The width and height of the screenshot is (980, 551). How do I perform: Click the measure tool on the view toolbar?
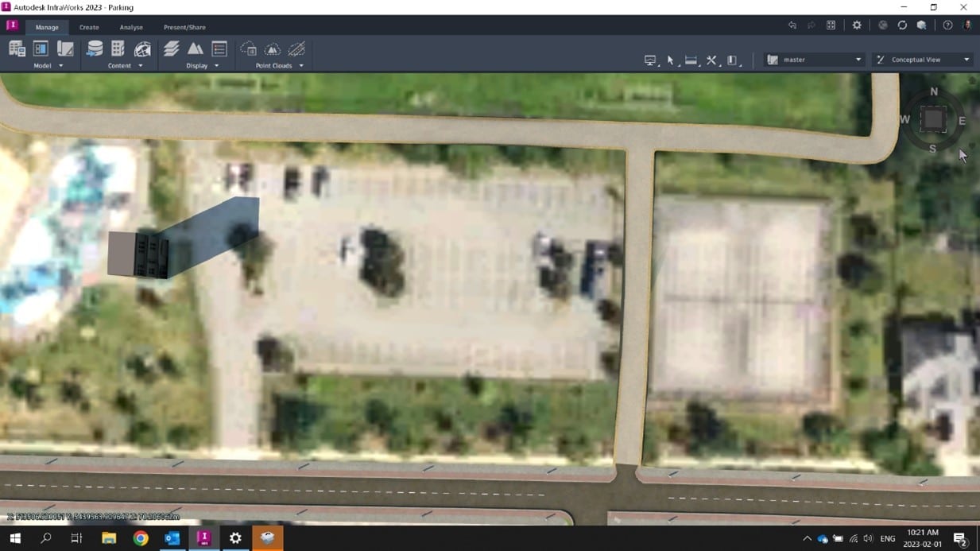[x=691, y=60]
